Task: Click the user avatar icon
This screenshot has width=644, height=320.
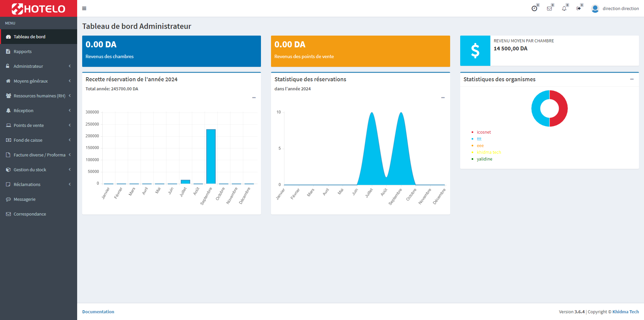Action: click(595, 9)
